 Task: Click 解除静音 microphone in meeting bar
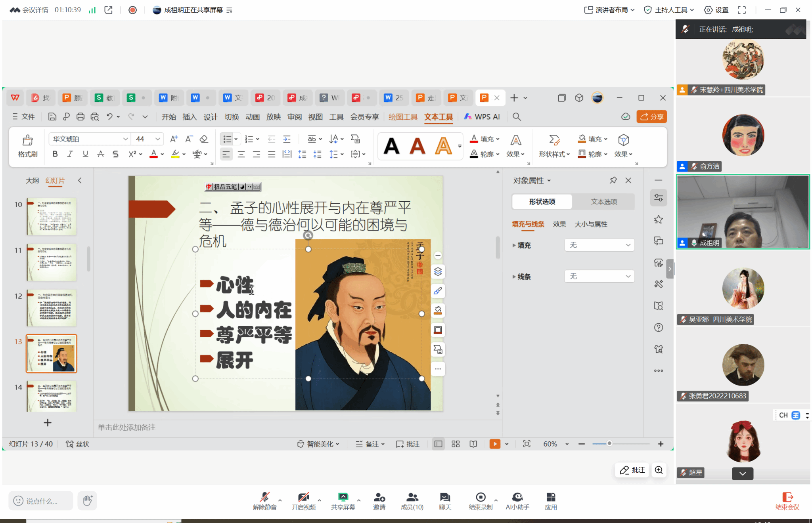265,501
